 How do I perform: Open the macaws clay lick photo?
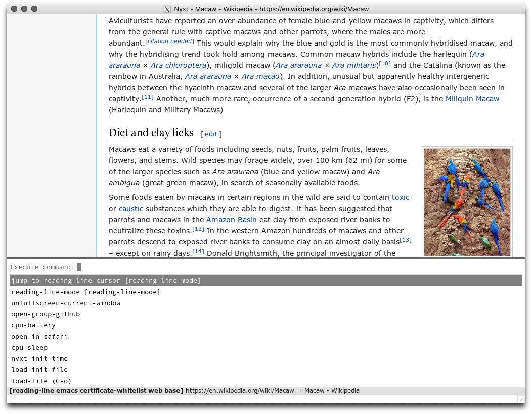467,202
